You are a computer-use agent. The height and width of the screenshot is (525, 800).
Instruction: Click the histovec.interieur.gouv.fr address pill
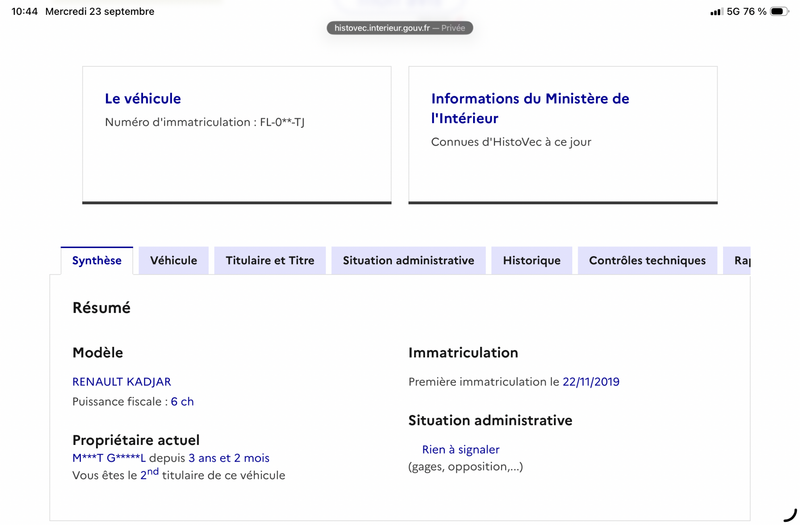(x=399, y=28)
